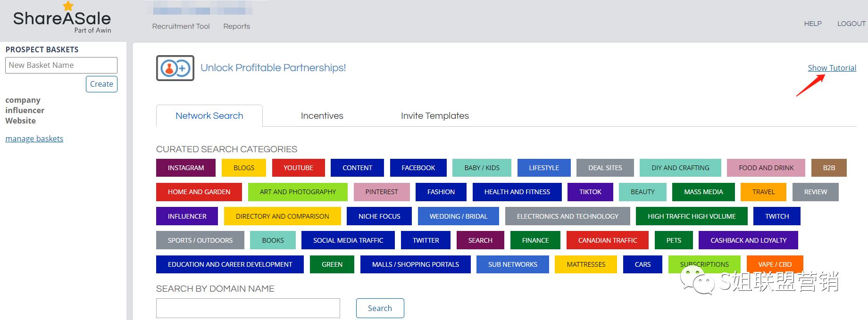The height and width of the screenshot is (320, 868).
Task: Select the Network Search tab
Action: tap(209, 116)
